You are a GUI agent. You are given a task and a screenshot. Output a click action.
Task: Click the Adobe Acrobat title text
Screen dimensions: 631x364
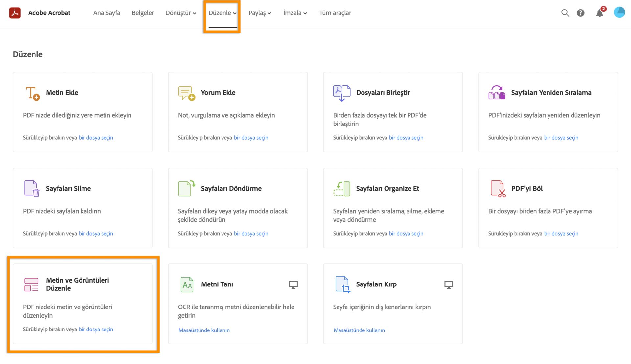(x=49, y=13)
